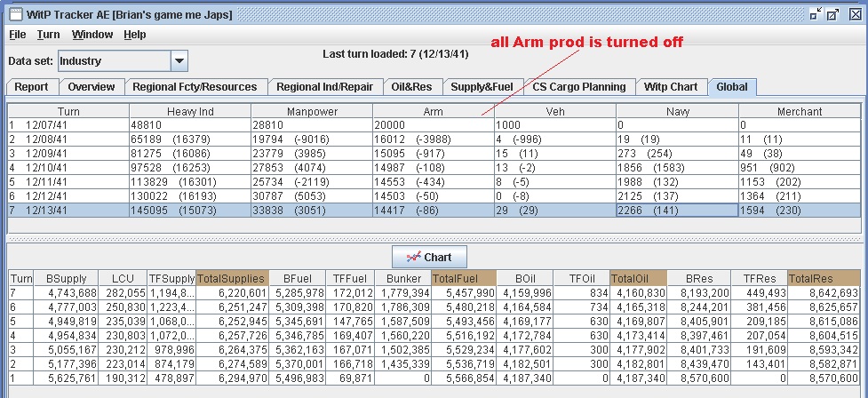
Task: Switch to the Report tab
Action: [32, 87]
